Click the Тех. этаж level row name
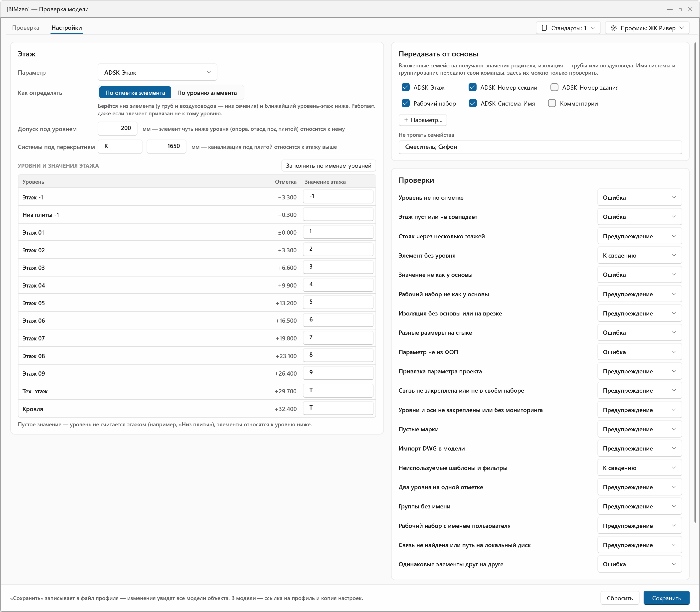This screenshot has width=700, height=612. click(35, 391)
